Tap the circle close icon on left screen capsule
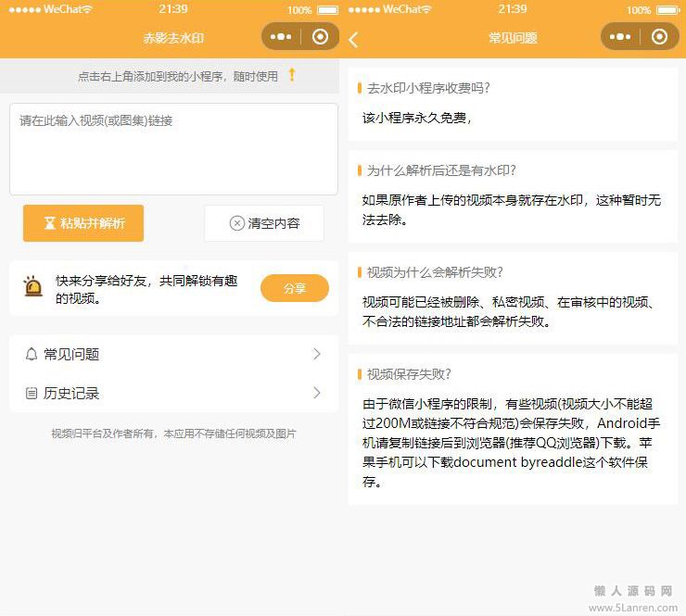686x616 pixels. click(320, 37)
